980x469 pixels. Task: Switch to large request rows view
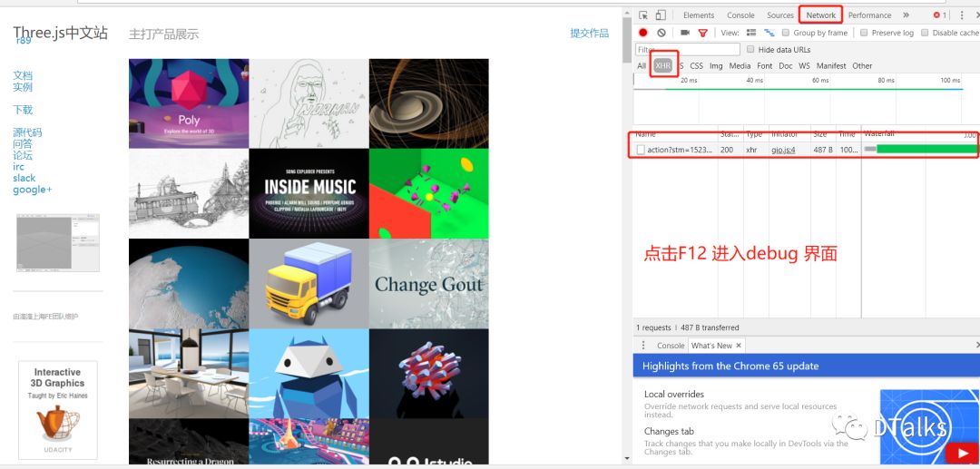tap(751, 33)
